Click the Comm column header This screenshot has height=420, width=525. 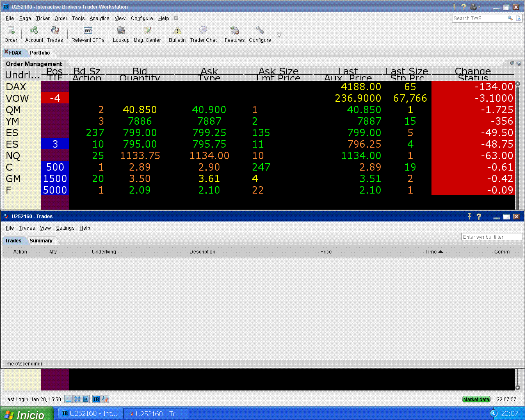[502, 252]
